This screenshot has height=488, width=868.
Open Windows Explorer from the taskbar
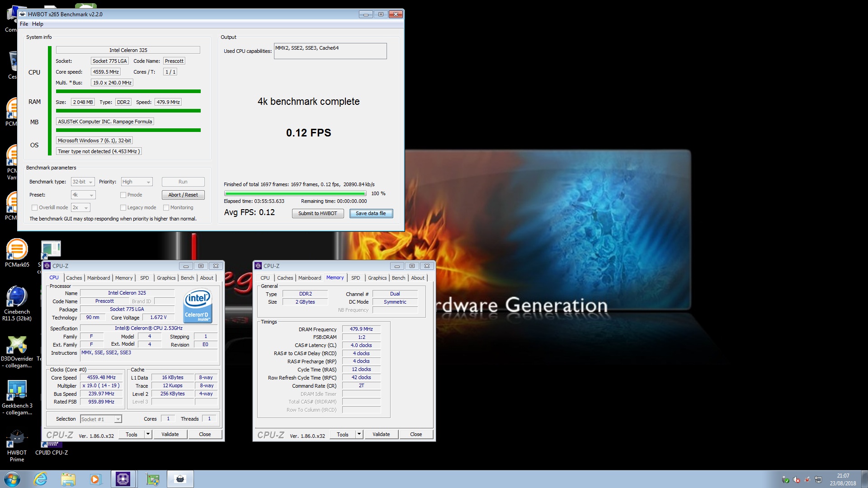click(68, 479)
